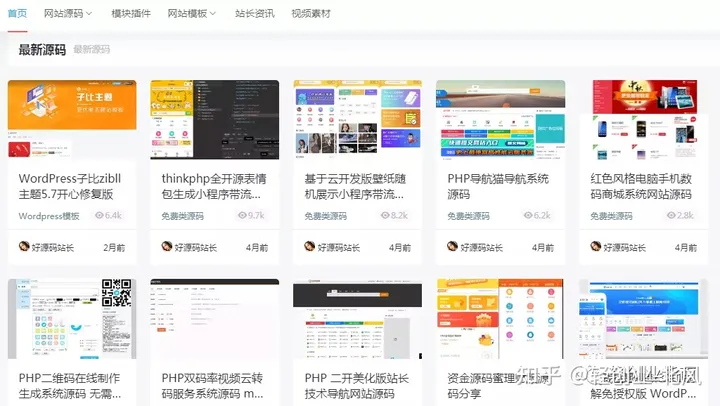Expand the 网站模板 dropdown menu
This screenshot has width=720, height=406.
tap(191, 14)
